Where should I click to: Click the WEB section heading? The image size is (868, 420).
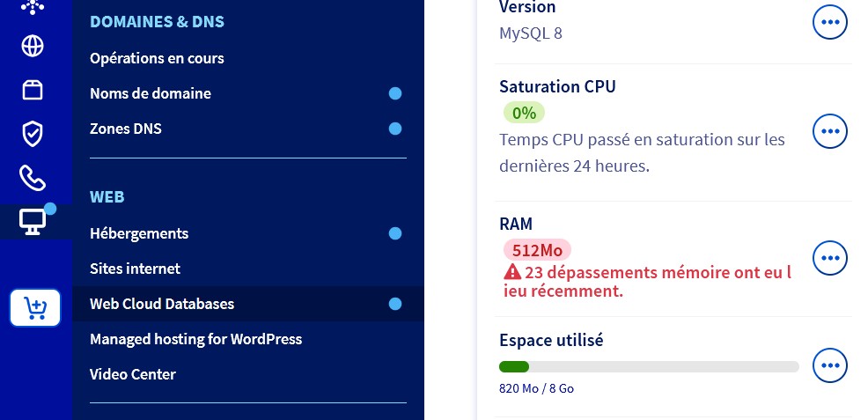(107, 196)
